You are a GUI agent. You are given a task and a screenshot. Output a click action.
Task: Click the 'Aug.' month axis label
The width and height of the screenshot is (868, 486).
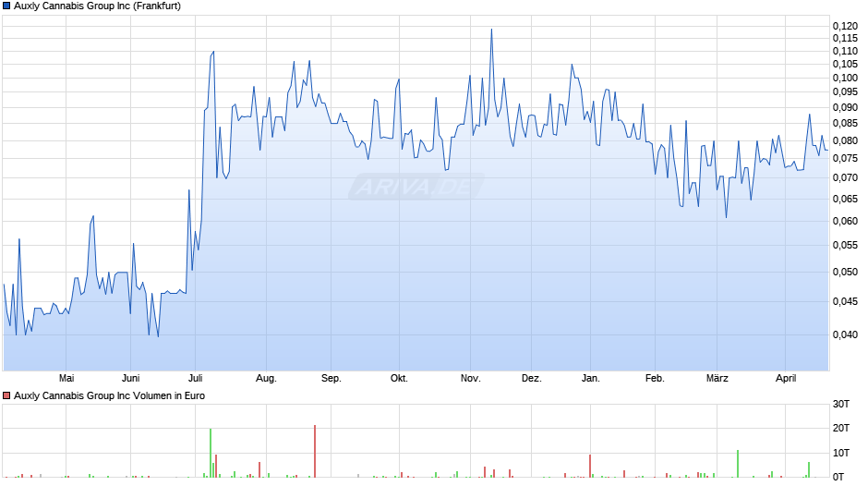[x=266, y=378]
